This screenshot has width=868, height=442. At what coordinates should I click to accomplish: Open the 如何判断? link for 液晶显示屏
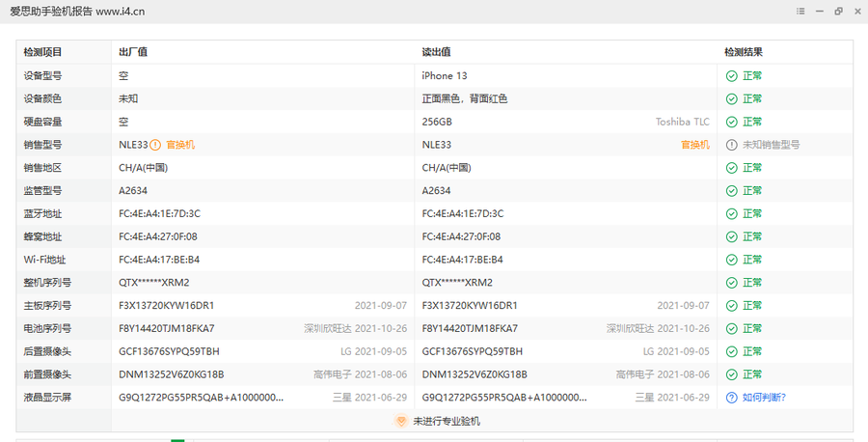764,398
